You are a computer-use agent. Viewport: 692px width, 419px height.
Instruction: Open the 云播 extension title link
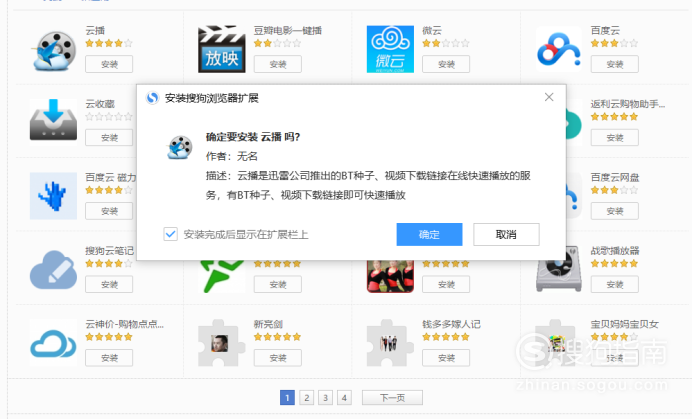(x=95, y=30)
